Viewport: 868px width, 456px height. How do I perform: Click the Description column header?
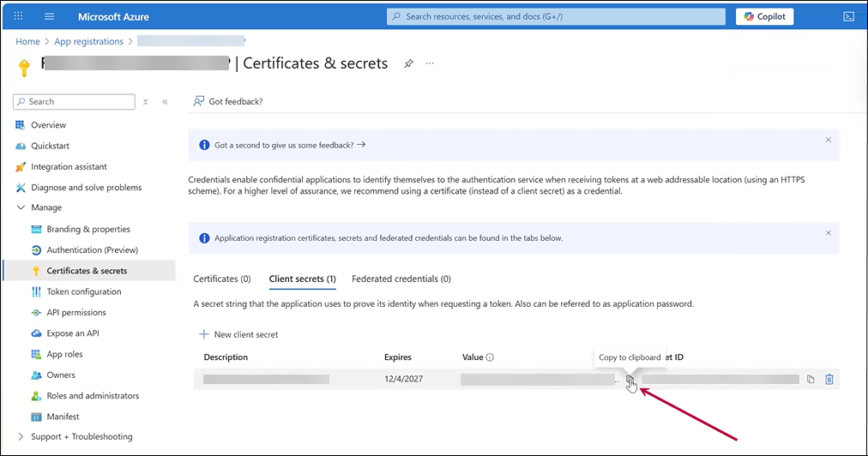point(226,357)
